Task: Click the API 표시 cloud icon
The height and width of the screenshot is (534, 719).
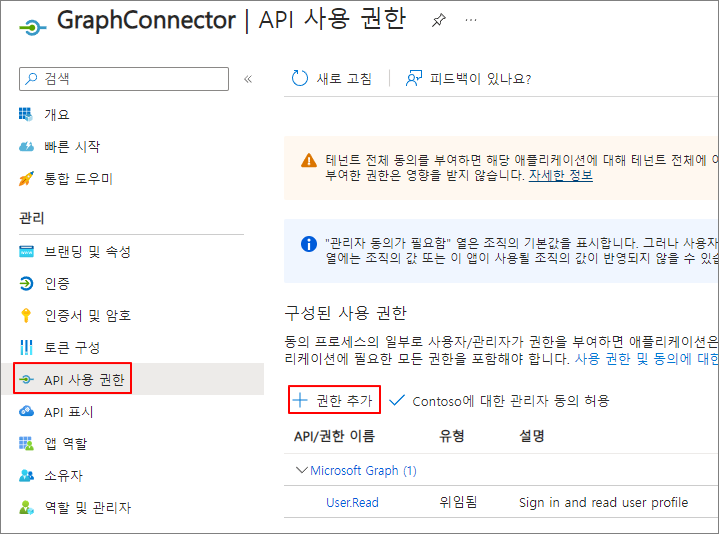Action: [26, 411]
